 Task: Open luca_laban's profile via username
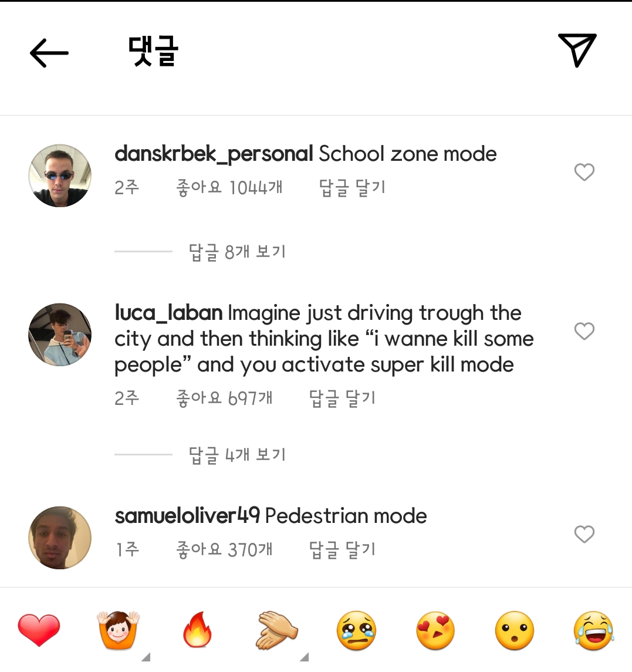point(168,313)
